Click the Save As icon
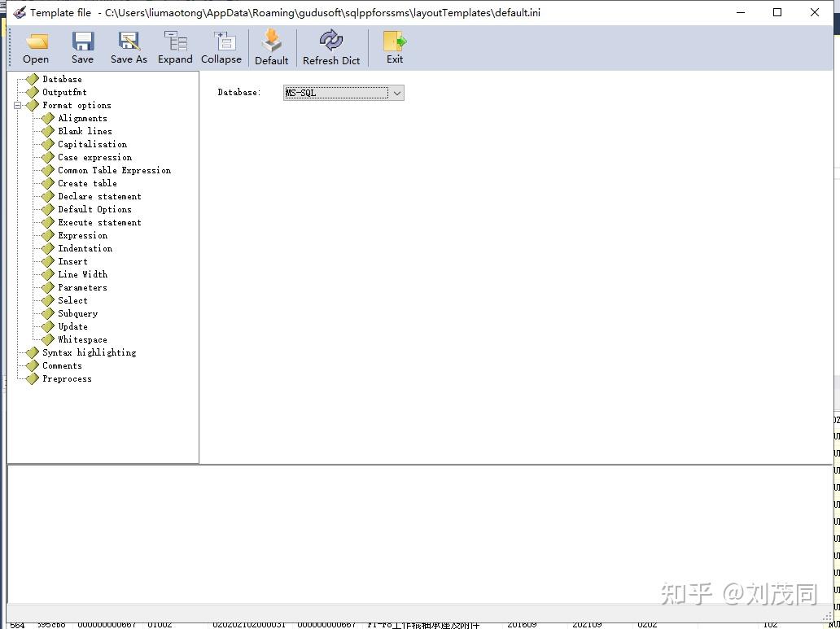 click(x=128, y=47)
